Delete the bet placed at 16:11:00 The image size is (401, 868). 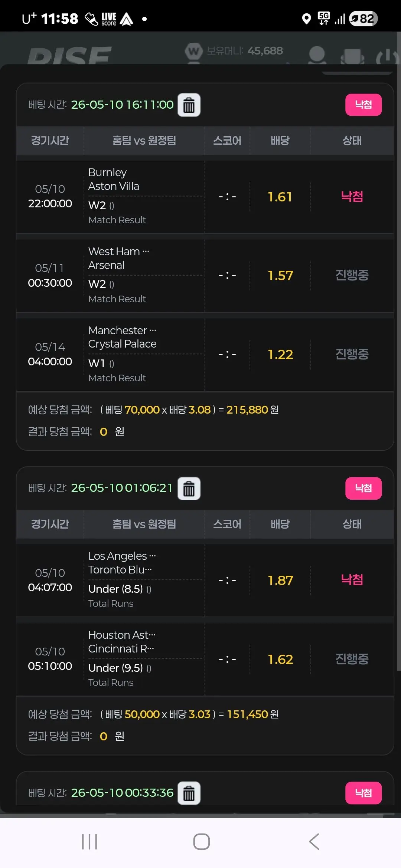click(189, 105)
